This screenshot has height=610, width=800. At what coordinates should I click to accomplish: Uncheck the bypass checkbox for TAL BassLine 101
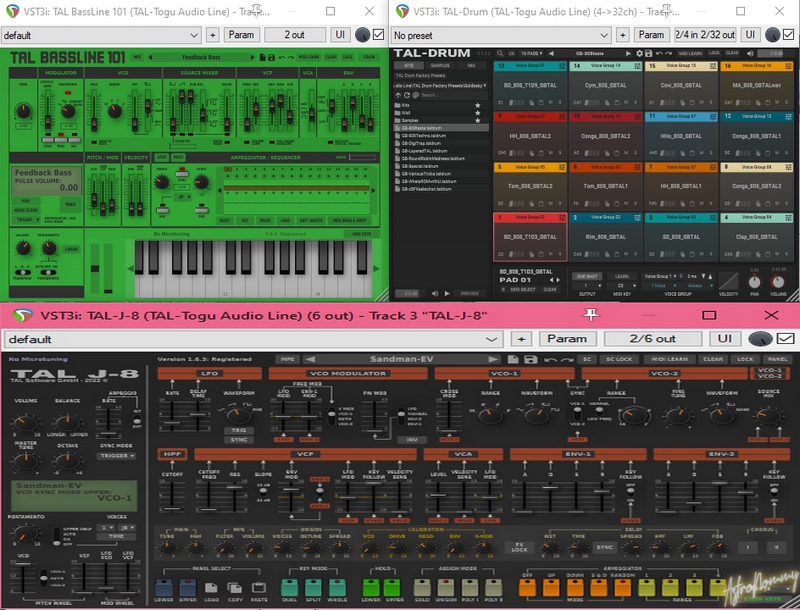pos(378,34)
